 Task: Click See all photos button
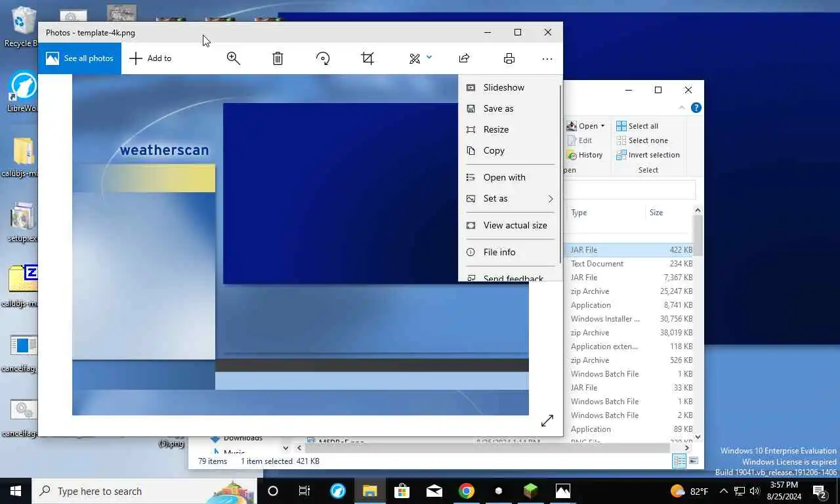pos(79,58)
